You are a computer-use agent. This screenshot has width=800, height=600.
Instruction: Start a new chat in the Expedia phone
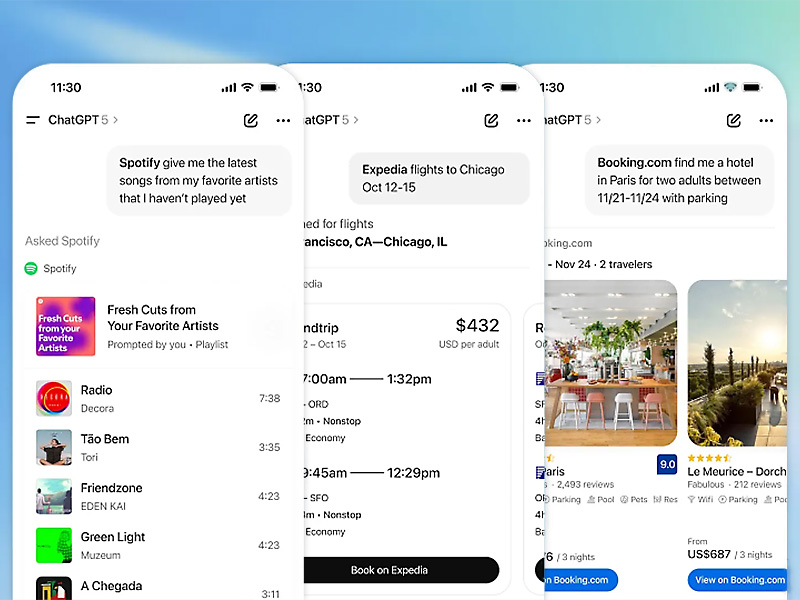click(x=491, y=120)
